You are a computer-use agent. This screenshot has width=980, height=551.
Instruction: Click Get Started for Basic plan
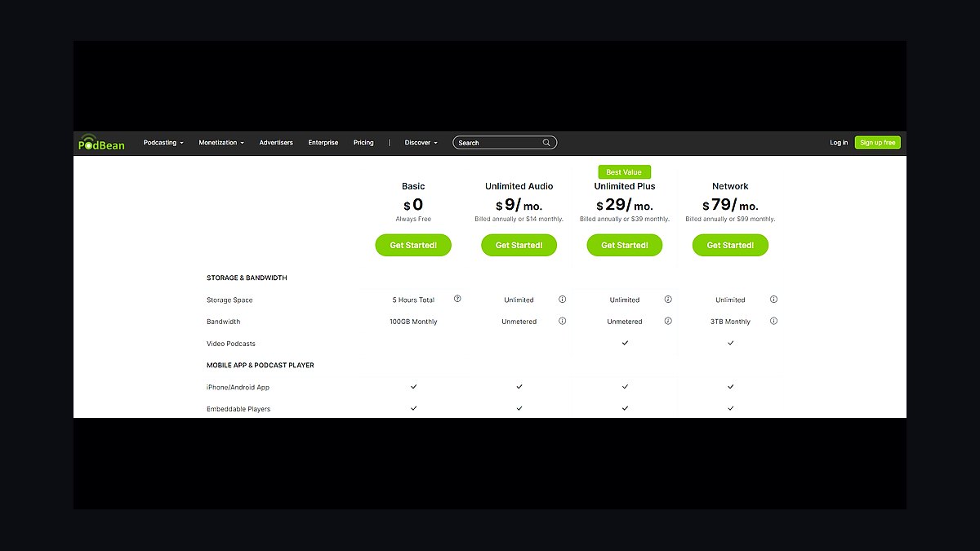coord(413,245)
